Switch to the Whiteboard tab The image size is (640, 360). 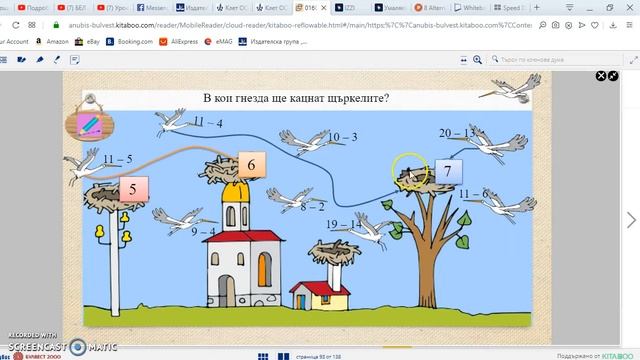point(469,8)
